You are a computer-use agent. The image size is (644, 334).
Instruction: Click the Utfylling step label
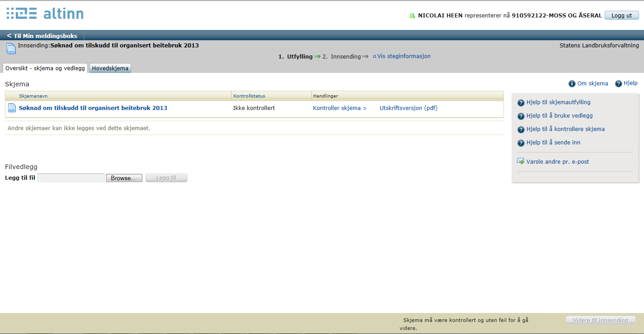coord(299,56)
